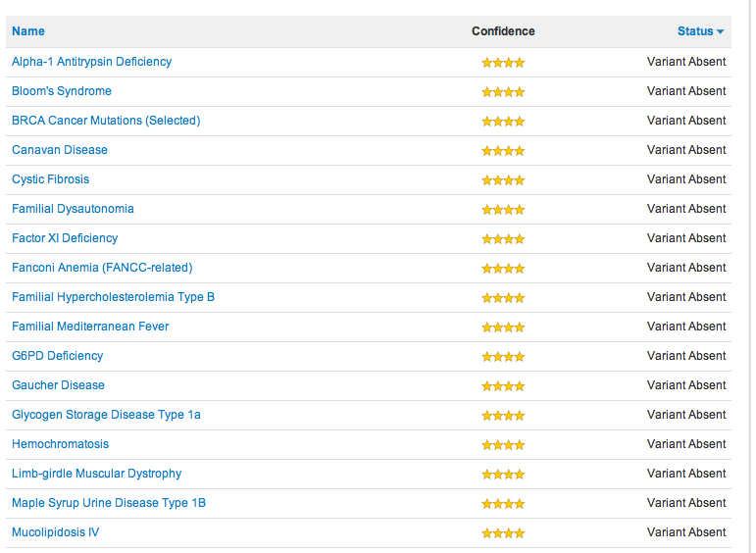Click the confidence stars for Bloom's Syndrome
The height and width of the screenshot is (553, 756).
[503, 92]
